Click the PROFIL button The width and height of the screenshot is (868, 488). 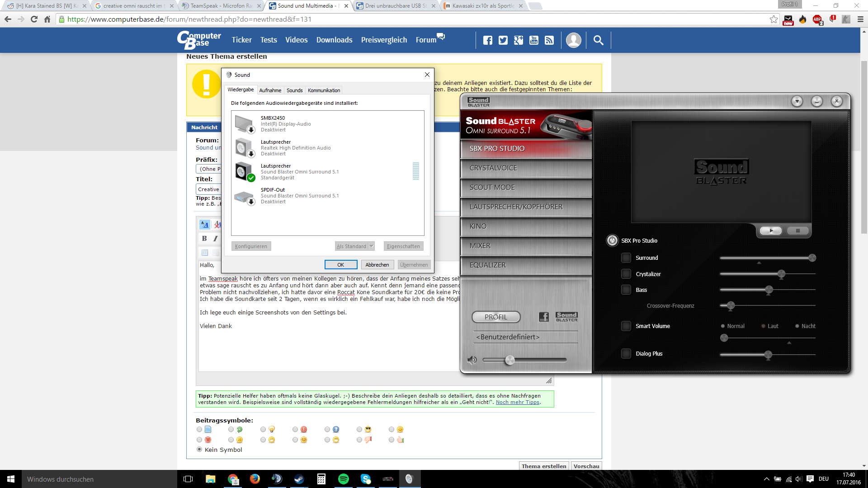pos(496,317)
